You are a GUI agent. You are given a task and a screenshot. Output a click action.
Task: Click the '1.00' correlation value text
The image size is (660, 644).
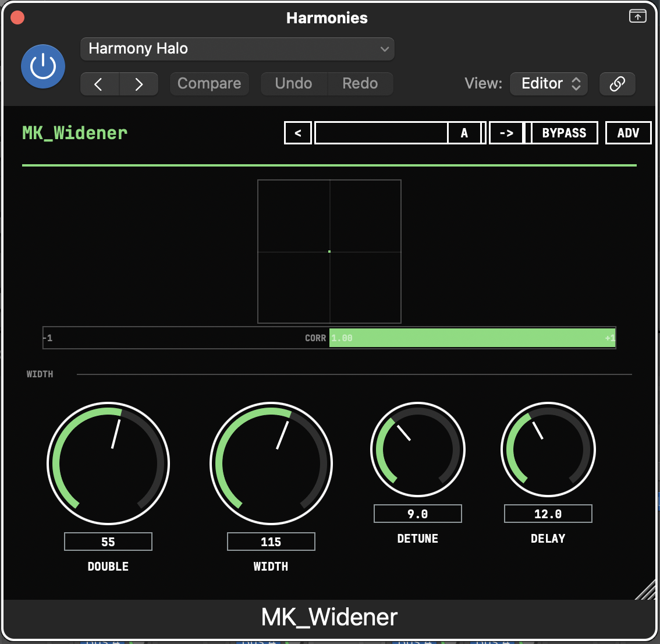pyautogui.click(x=342, y=338)
